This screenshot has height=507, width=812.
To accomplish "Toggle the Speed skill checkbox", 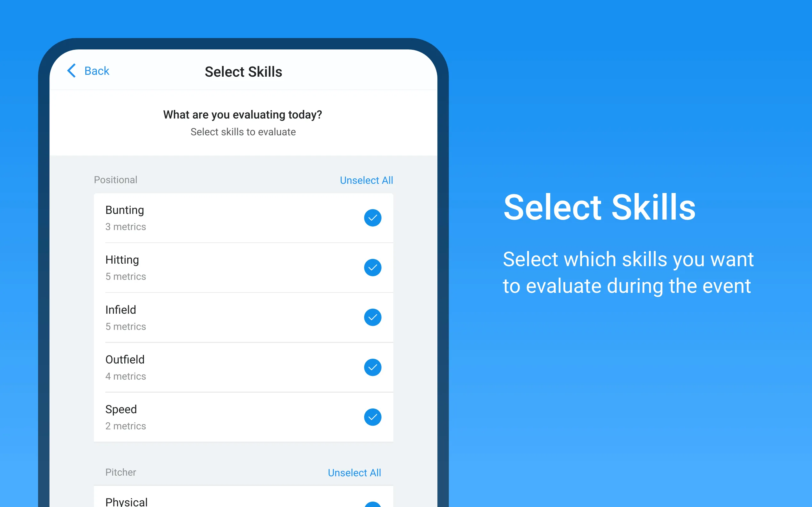I will 373,417.
